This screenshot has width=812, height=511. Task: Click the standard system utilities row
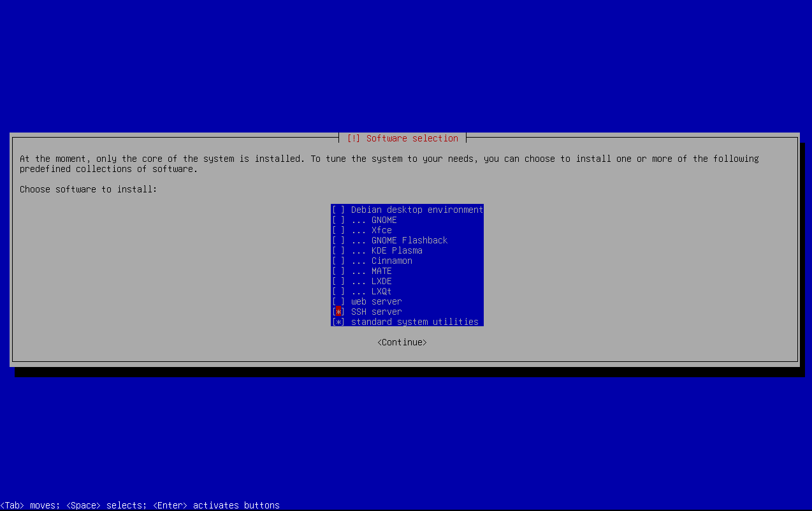415,322
